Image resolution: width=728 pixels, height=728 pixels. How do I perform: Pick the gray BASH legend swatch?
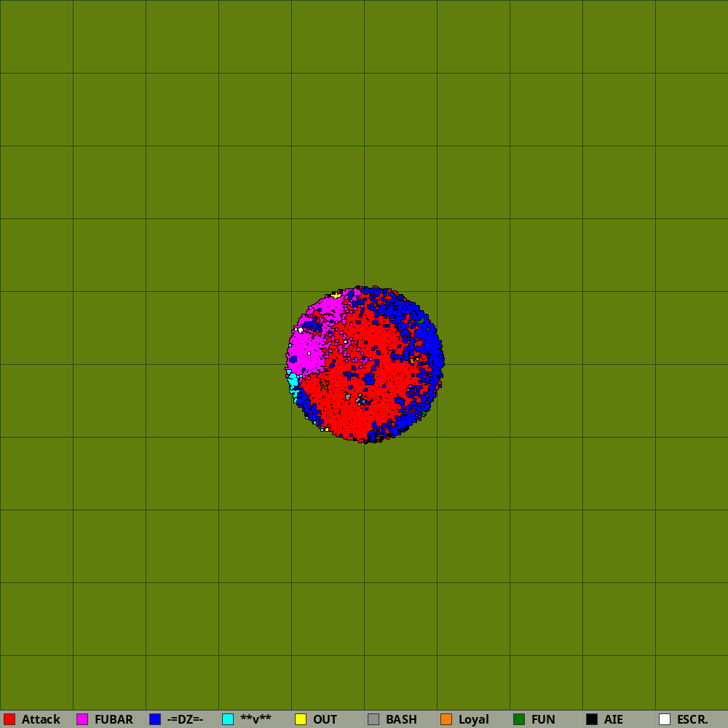click(x=373, y=719)
